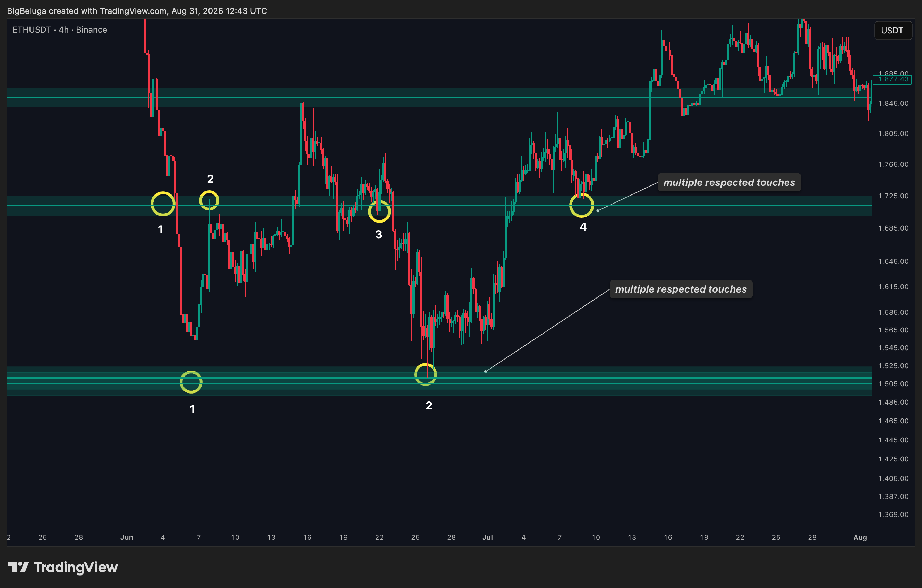Image resolution: width=922 pixels, height=588 pixels.
Task: Click the 1,805.00 price axis label
Action: (x=893, y=133)
